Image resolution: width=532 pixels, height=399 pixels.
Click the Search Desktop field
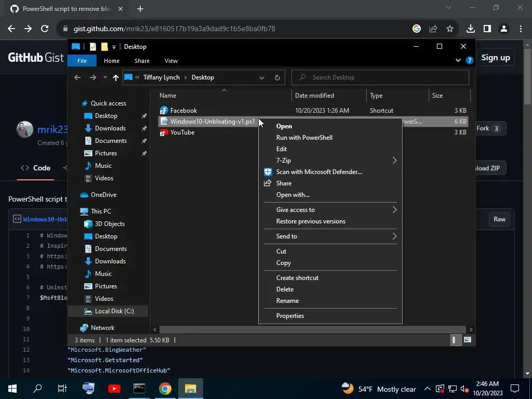tap(380, 77)
